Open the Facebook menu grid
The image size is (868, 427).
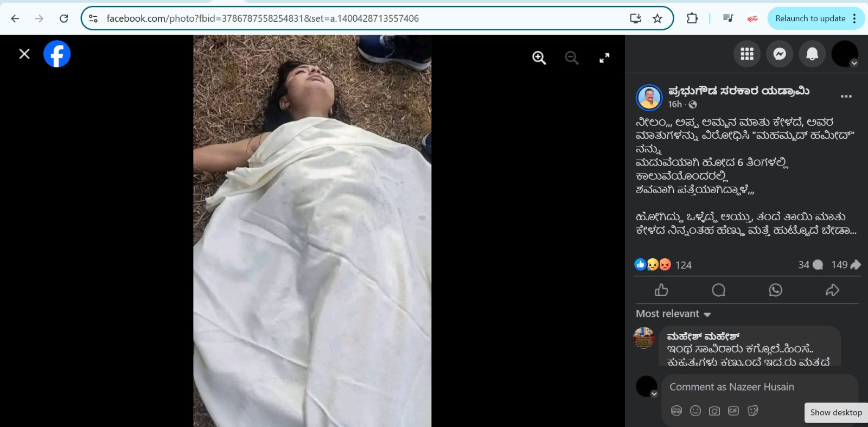click(747, 54)
